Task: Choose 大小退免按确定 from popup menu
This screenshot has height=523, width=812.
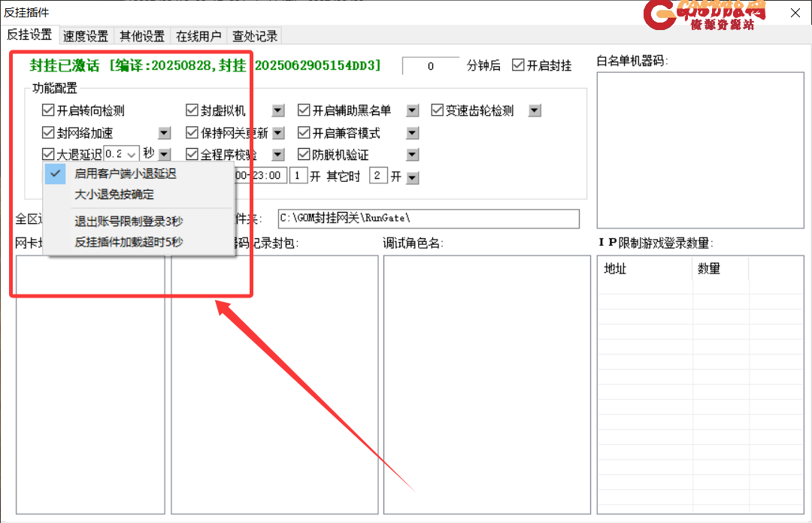Action: tap(114, 195)
